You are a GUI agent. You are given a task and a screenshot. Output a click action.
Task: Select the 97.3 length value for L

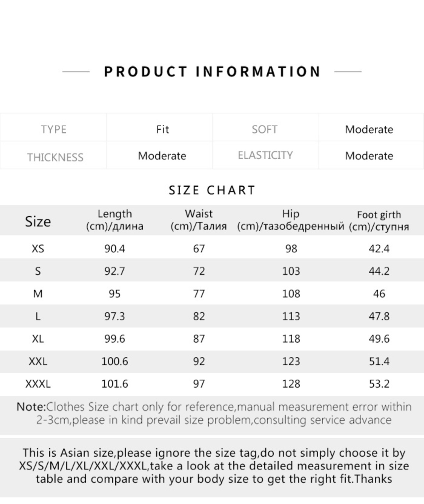point(115,316)
